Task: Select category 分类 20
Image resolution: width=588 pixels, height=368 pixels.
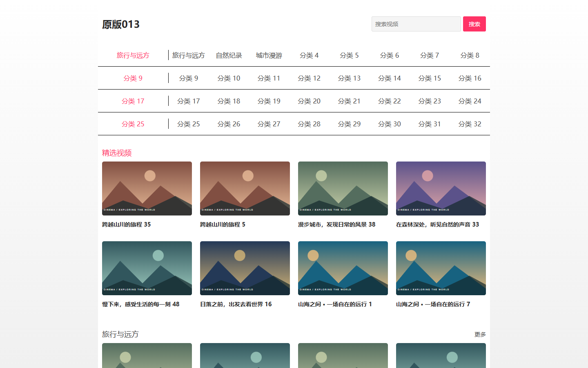Action: [309, 101]
